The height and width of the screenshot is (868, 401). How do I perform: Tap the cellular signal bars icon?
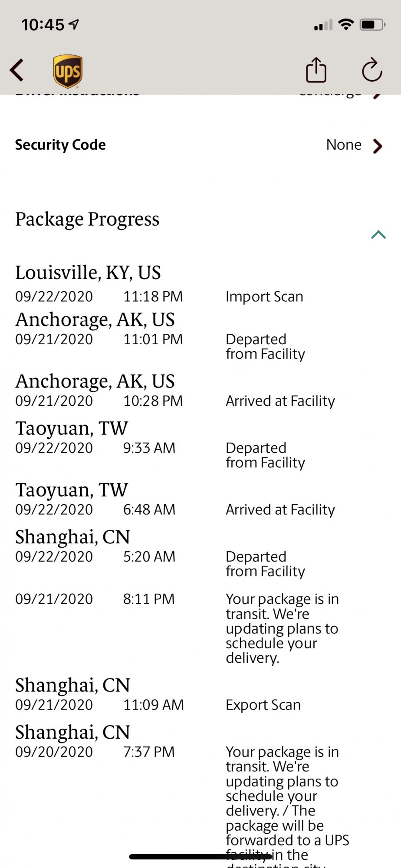[323, 25]
